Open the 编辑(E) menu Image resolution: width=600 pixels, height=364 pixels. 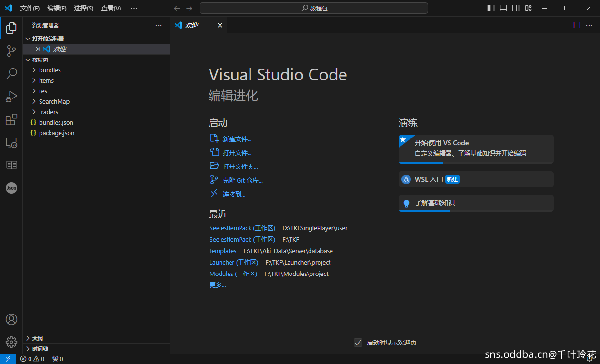pos(57,8)
